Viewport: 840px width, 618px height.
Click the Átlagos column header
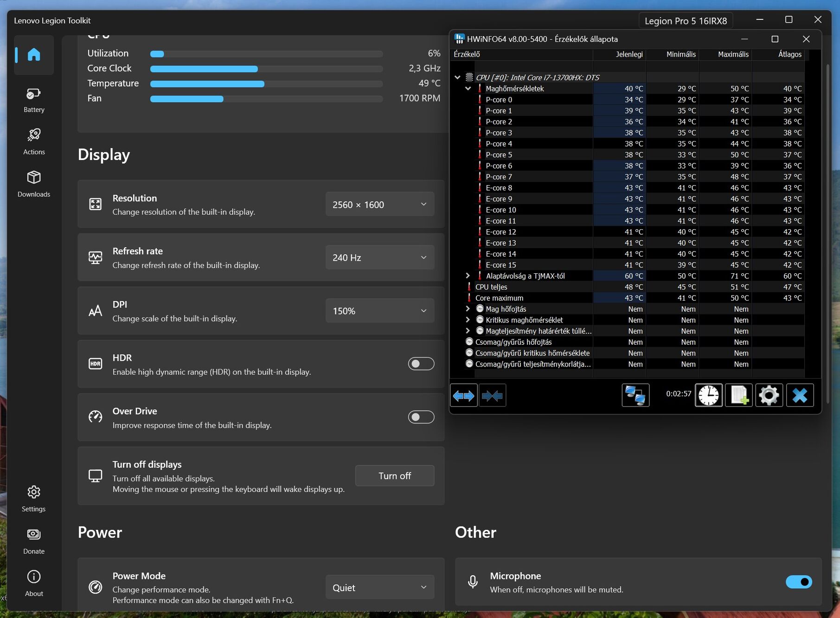[778, 54]
